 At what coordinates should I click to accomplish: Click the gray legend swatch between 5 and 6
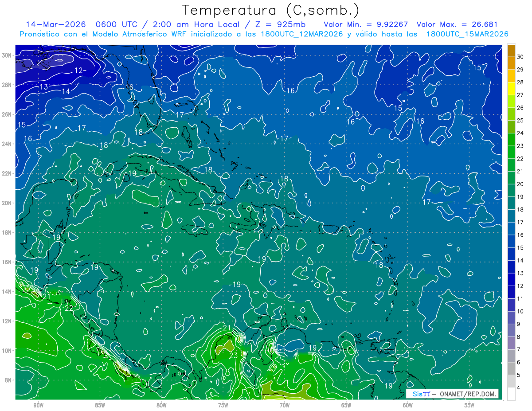pyautogui.click(x=511, y=368)
